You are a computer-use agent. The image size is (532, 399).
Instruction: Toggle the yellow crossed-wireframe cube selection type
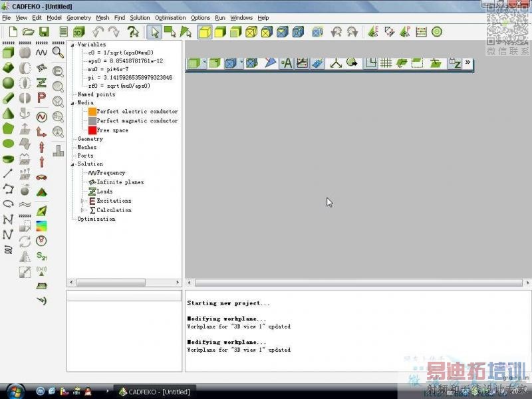[251, 32]
